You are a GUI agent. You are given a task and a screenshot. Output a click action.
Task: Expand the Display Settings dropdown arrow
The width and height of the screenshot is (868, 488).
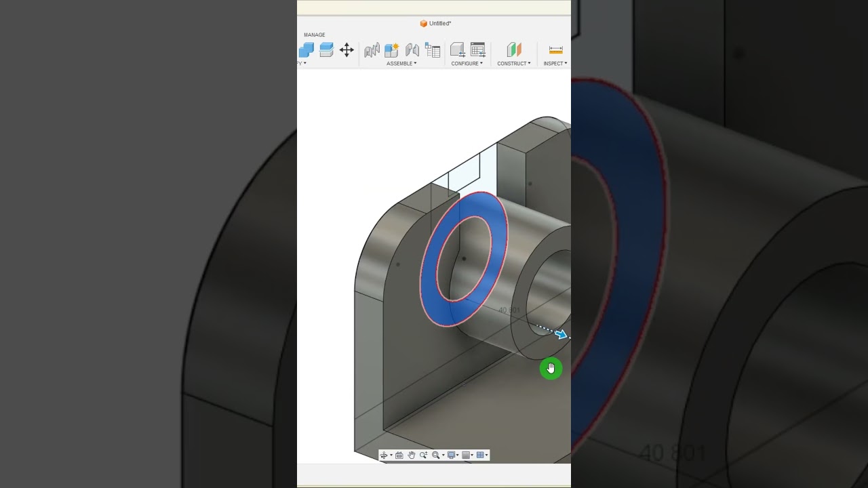pos(458,455)
